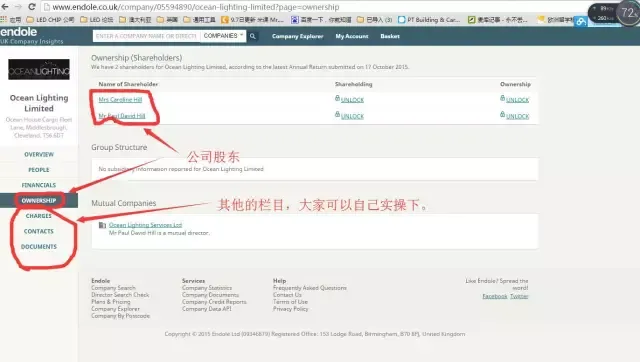
Task: Open Ocean Lighting Services Ltd link
Action: coord(145,225)
